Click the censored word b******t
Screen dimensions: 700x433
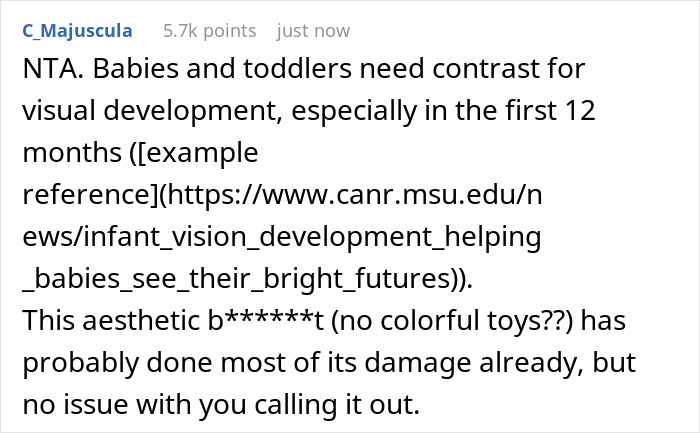point(219,318)
